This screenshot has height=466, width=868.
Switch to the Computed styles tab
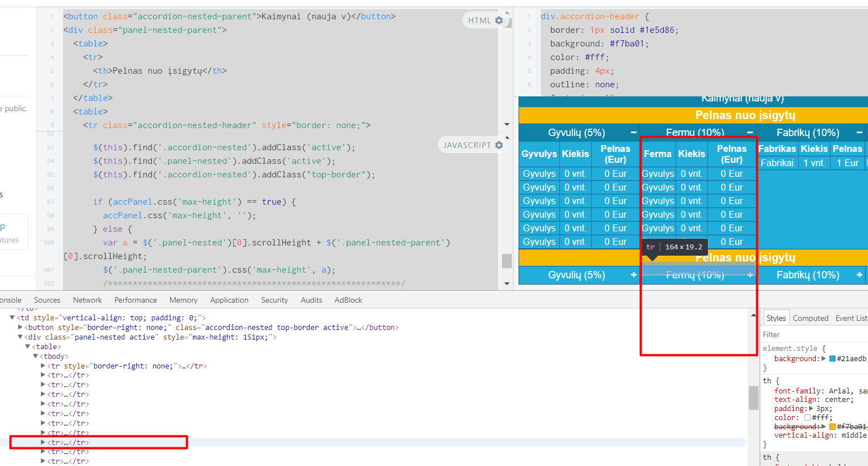point(811,318)
